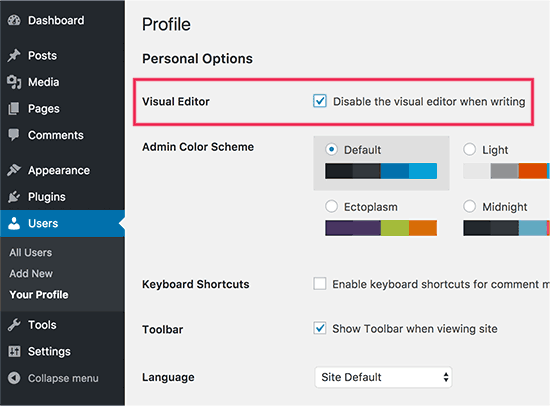Click the Media camera-music icon

[x=14, y=82]
